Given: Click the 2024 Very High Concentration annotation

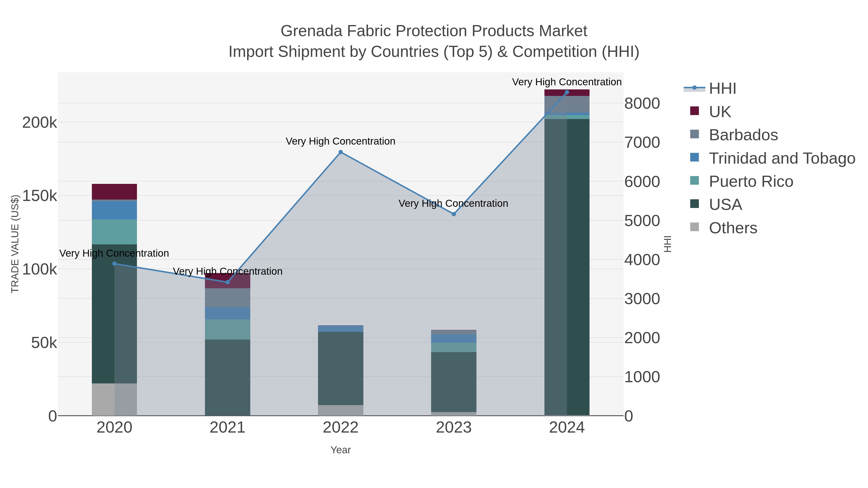Looking at the screenshot, I should (x=567, y=82).
